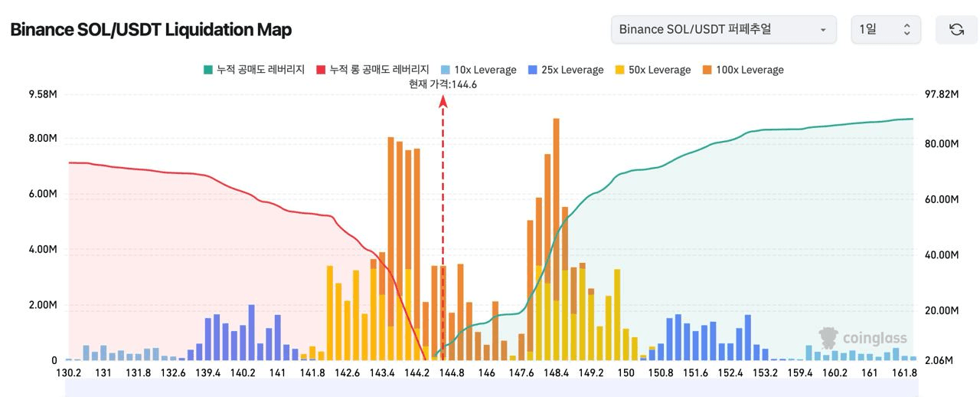This screenshot has height=397, width=980.
Task: Toggle the 10x Leverage legend series
Action: (477, 70)
